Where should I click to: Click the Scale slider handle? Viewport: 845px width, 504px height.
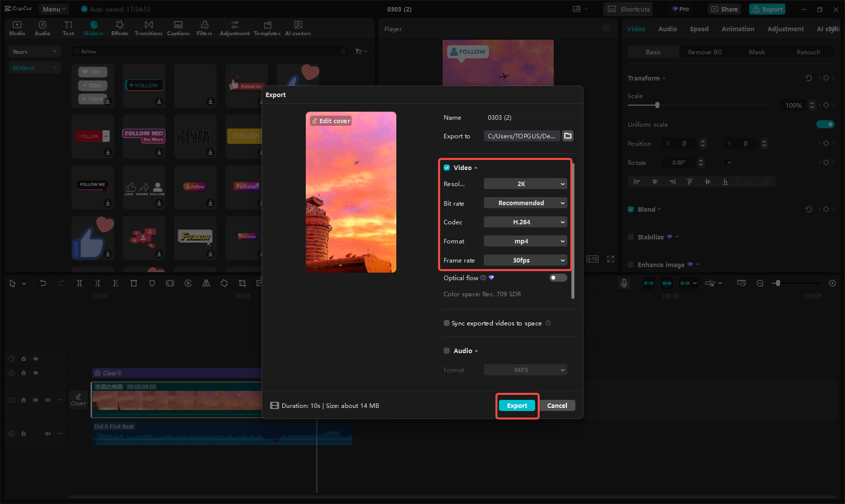pyautogui.click(x=657, y=105)
